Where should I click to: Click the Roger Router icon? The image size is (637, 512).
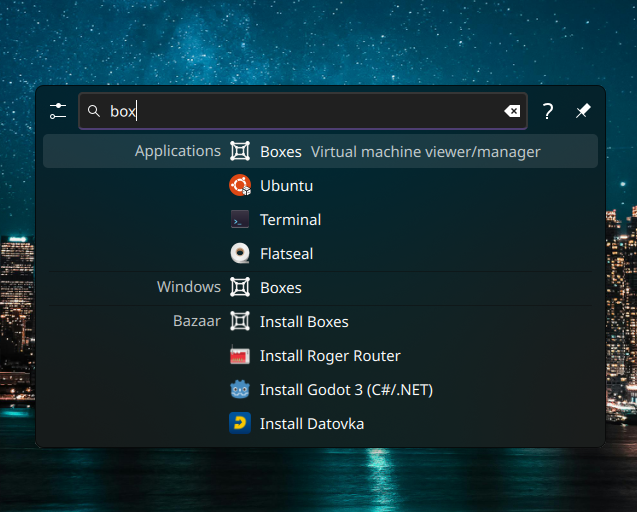(240, 356)
